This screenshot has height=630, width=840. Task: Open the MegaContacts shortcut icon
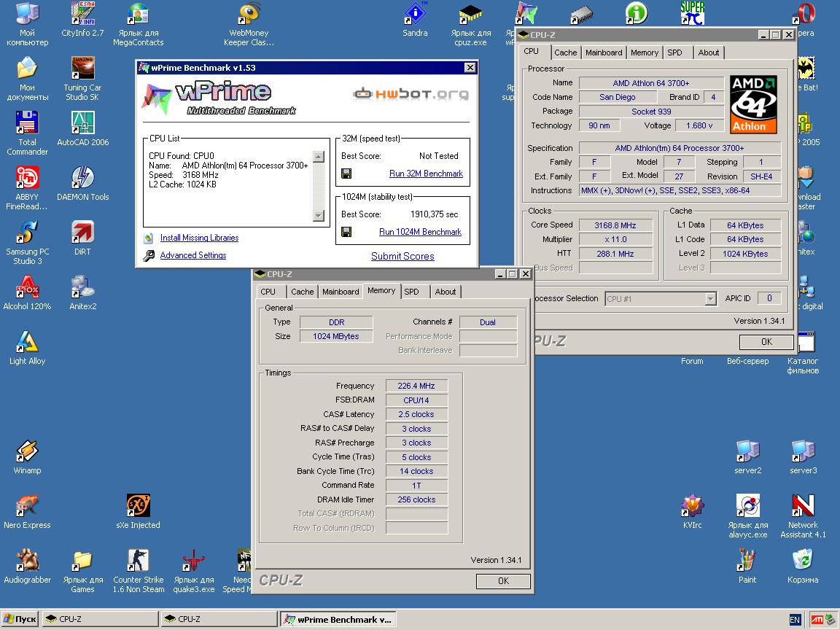click(x=139, y=15)
